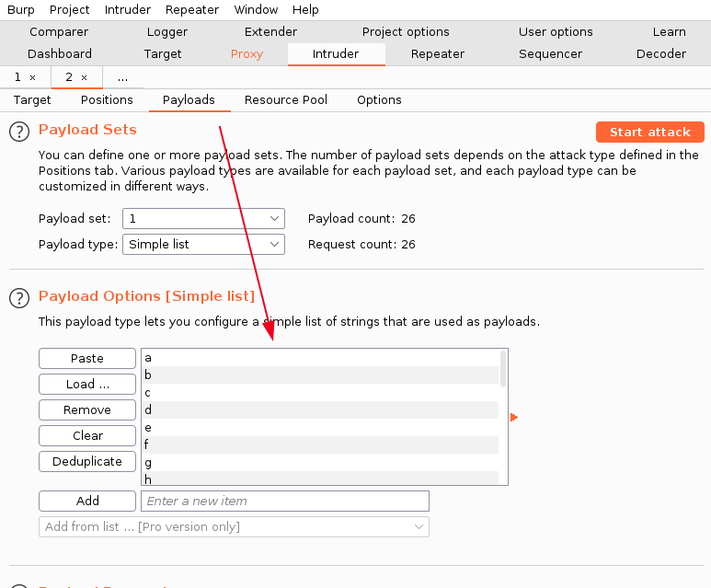
Task: Click the Clear button
Action: 87,435
